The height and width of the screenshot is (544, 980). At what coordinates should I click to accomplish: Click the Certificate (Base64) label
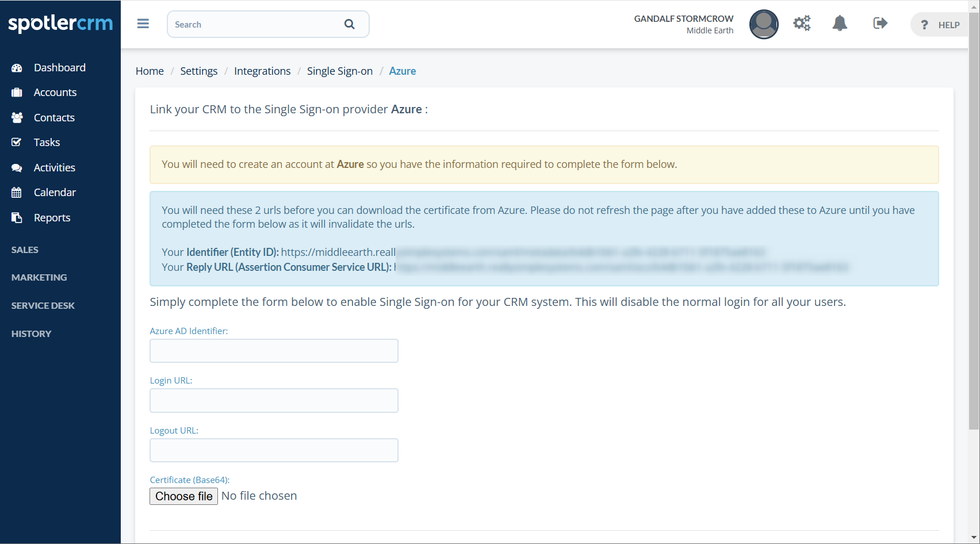(x=190, y=480)
